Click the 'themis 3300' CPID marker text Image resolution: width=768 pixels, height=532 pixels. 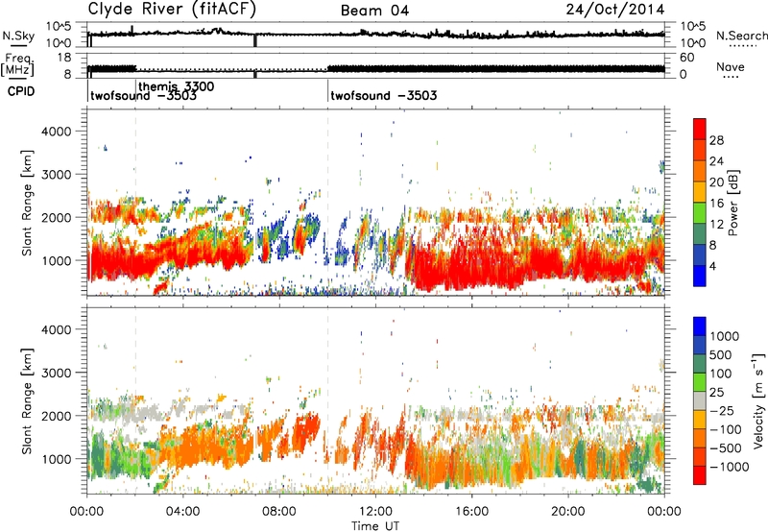pos(177,86)
